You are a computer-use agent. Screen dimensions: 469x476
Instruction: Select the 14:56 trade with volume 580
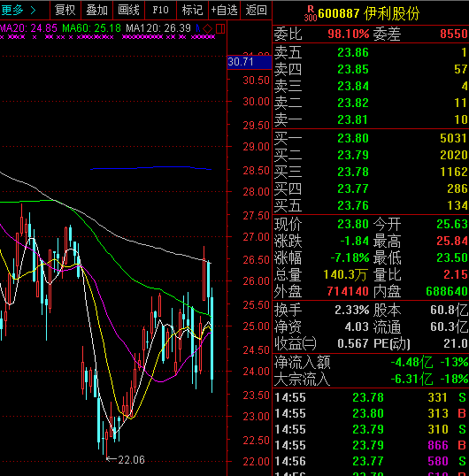(371, 461)
